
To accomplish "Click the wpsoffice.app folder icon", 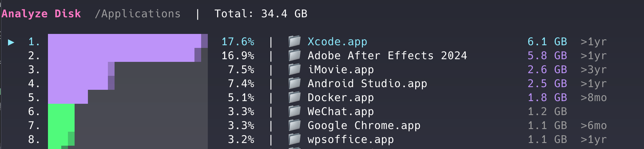I will (294, 139).
